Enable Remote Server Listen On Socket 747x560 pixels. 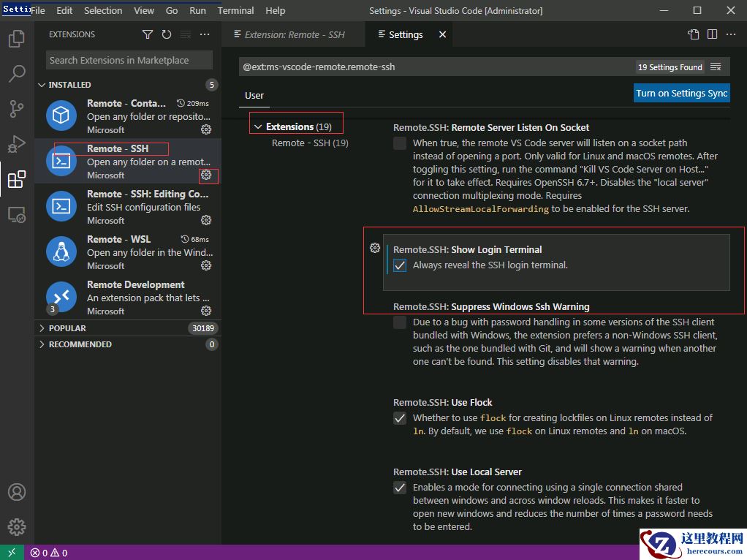[x=400, y=144]
